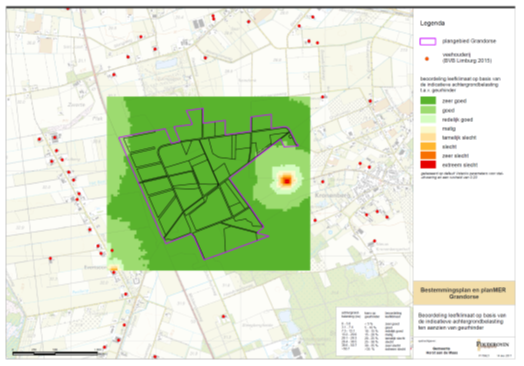Select the light orange 'tamelijk slecht' swatch
This screenshot has width=524, height=366.
(x=428, y=137)
